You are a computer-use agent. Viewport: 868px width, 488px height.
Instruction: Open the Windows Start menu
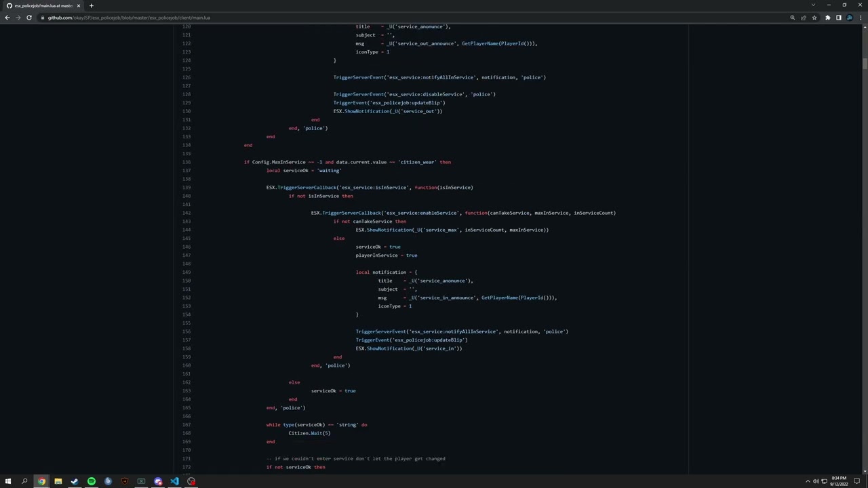coord(8,481)
